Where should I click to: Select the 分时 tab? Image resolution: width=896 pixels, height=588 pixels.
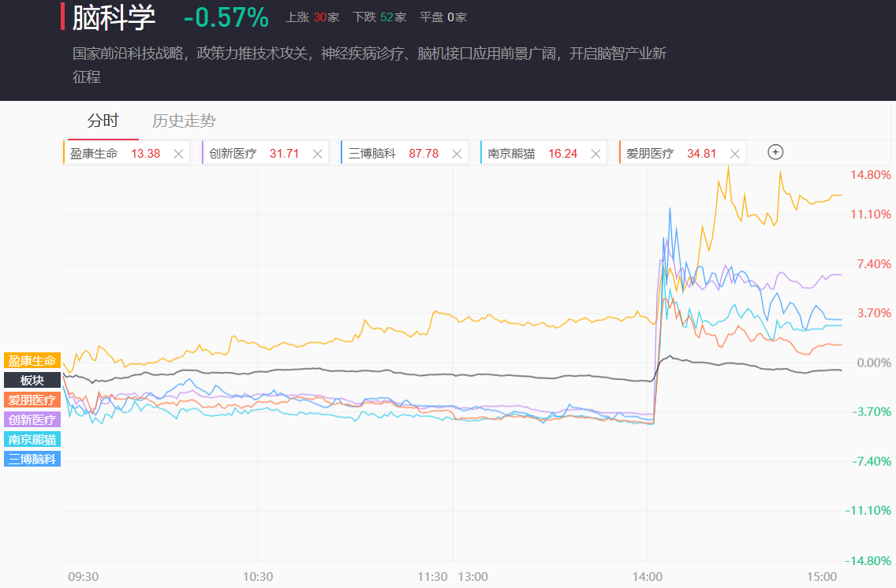[x=103, y=121]
